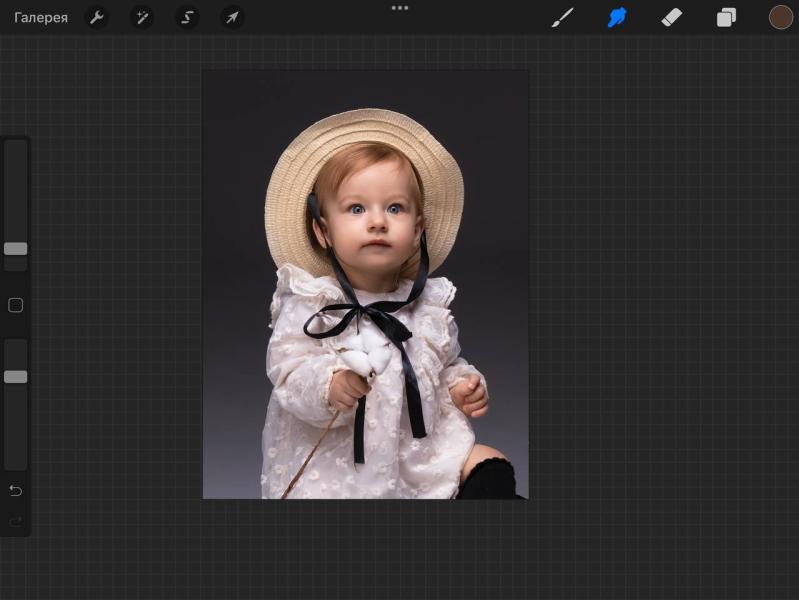Open the brown active color picker
This screenshot has width=799, height=600.
pyautogui.click(x=781, y=18)
